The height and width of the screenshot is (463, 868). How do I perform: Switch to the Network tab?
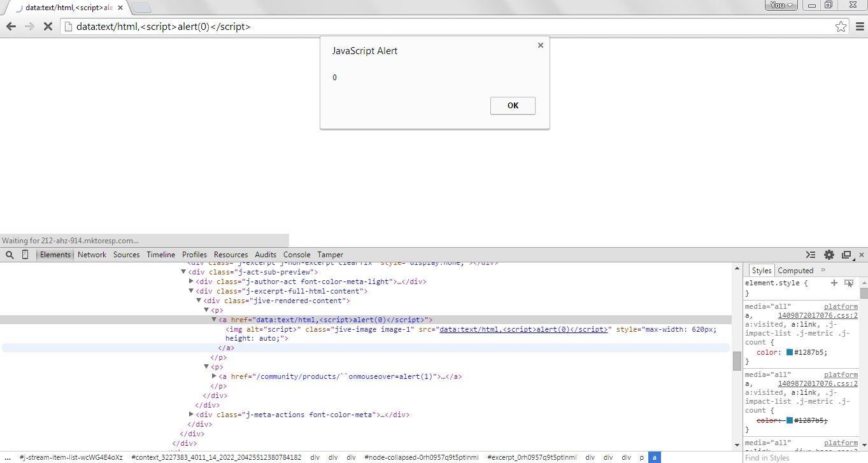click(92, 255)
